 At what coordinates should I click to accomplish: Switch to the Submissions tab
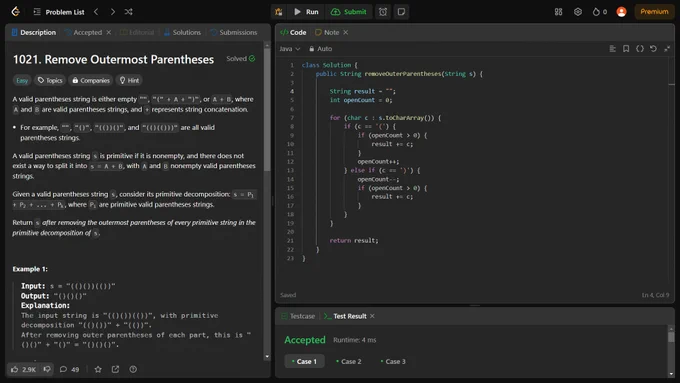234,32
